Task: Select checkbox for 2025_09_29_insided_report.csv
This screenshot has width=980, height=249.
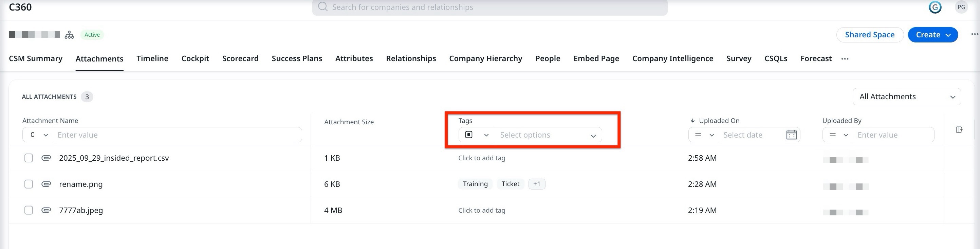Action: [29, 158]
